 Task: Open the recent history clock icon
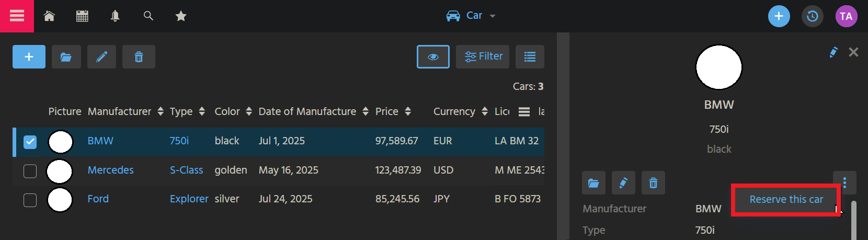[812, 16]
